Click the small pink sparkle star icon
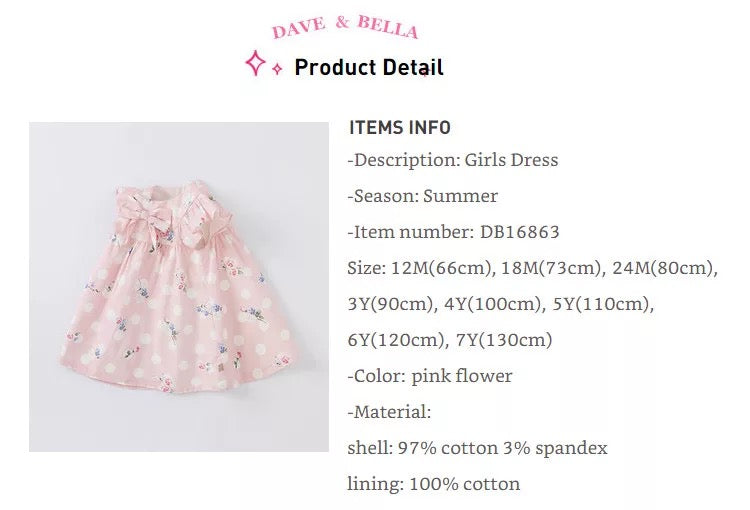The height and width of the screenshot is (510, 750). click(277, 70)
